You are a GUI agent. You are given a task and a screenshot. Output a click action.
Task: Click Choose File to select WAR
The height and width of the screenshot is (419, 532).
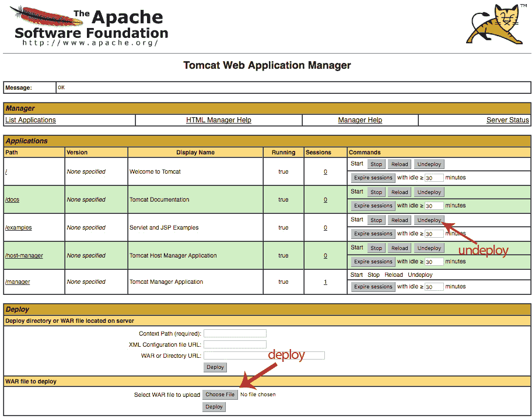pos(220,395)
